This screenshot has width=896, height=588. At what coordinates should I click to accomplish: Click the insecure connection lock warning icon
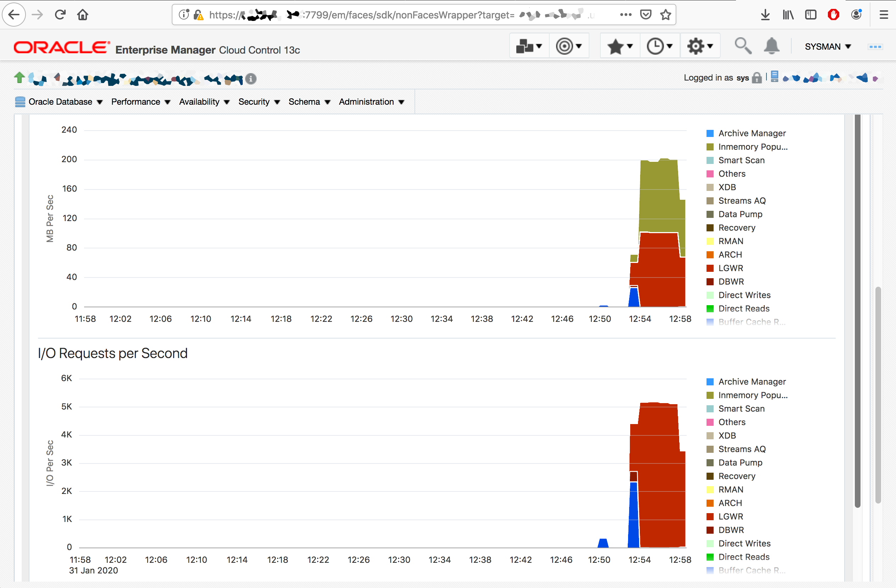(198, 15)
